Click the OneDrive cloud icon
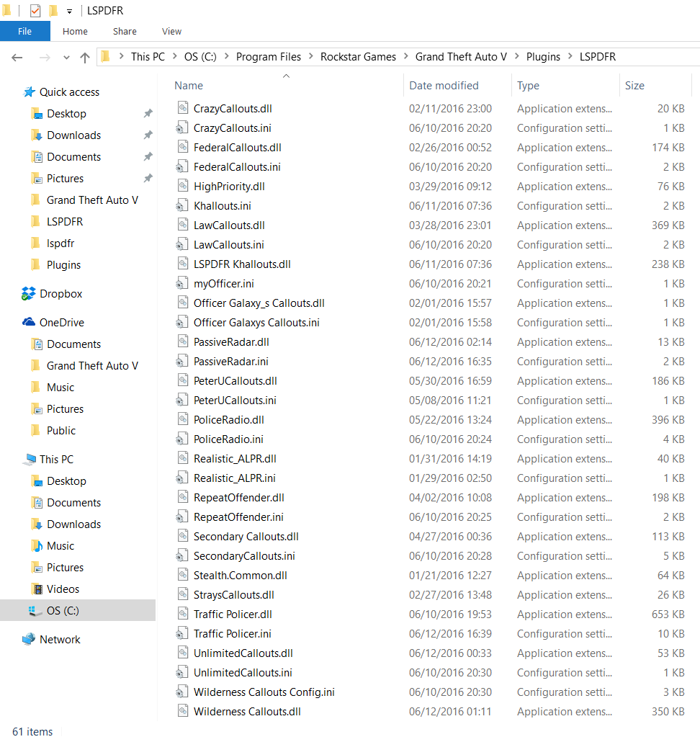700x742 pixels. [29, 322]
